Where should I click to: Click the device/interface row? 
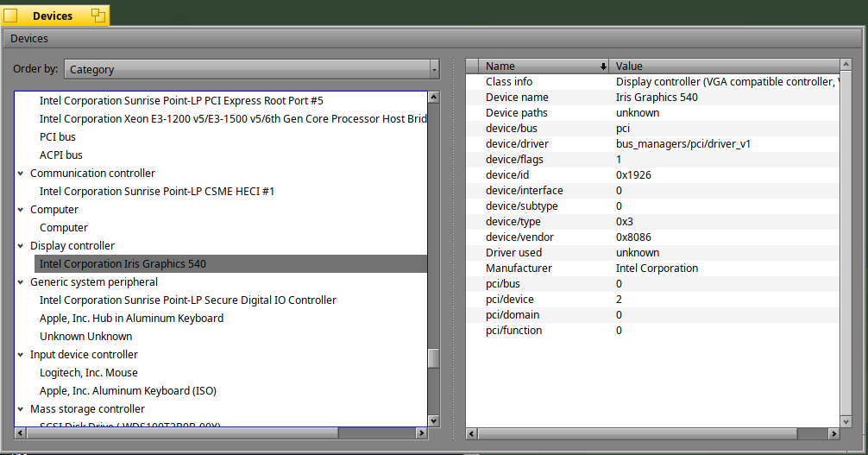[652, 190]
